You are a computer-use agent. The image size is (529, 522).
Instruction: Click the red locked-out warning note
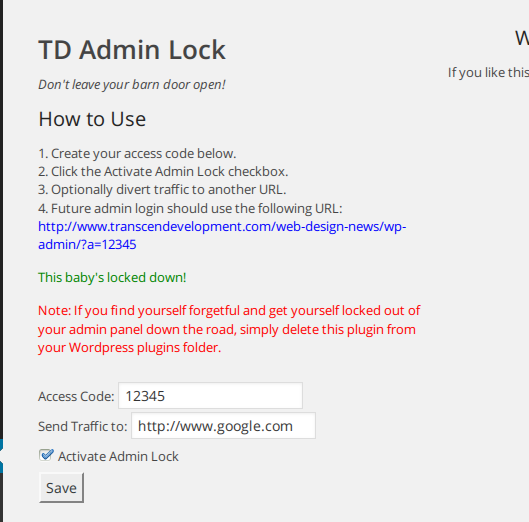tap(229, 329)
